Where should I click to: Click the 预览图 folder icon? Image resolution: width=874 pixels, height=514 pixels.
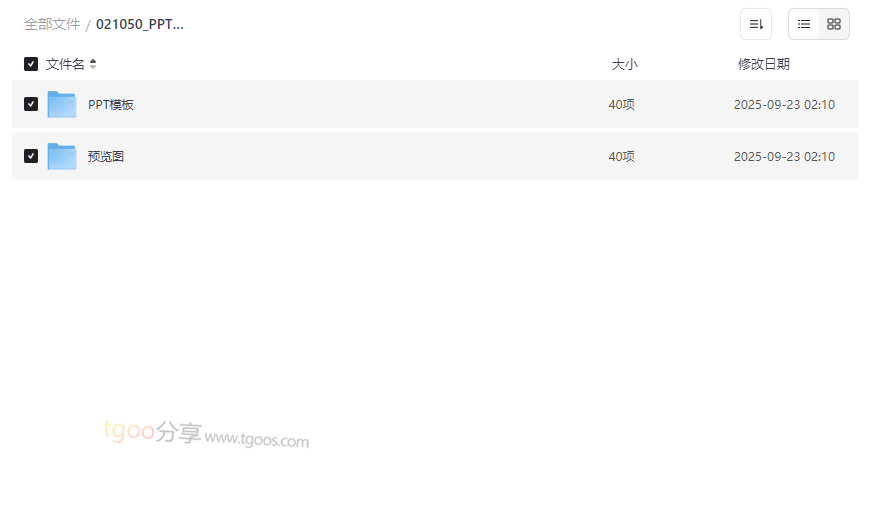tap(62, 156)
